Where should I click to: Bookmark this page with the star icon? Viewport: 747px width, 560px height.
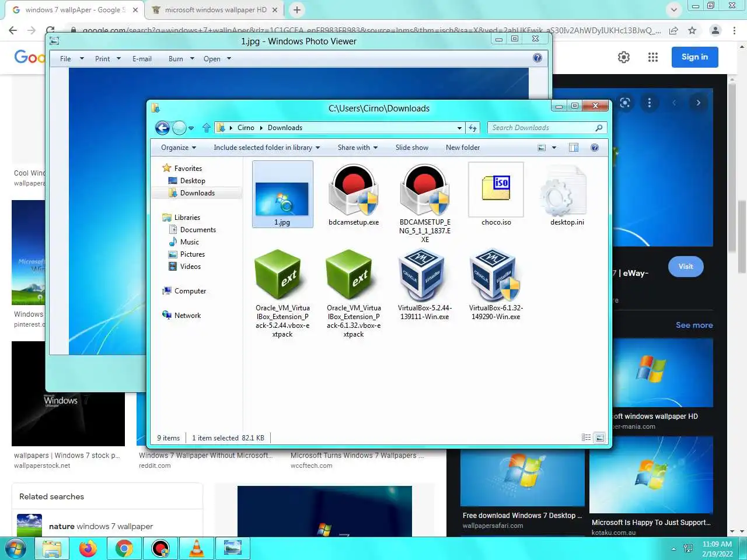[692, 30]
